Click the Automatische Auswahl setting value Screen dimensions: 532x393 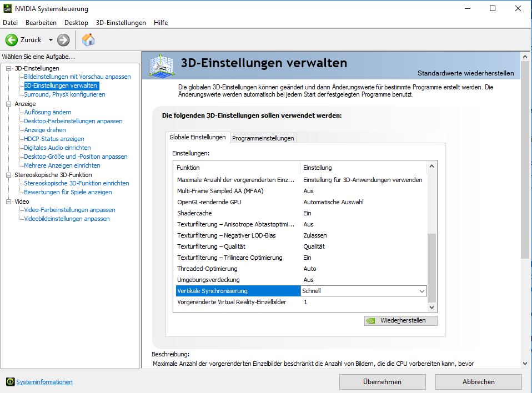(x=333, y=202)
